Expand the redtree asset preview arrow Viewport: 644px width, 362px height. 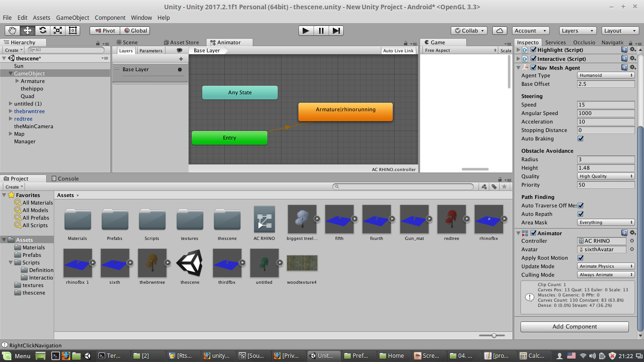click(x=467, y=219)
